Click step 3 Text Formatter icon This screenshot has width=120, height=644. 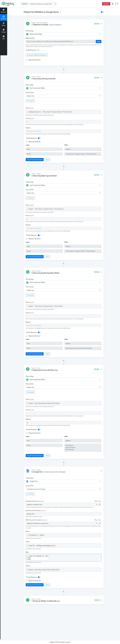(x=28, y=175)
